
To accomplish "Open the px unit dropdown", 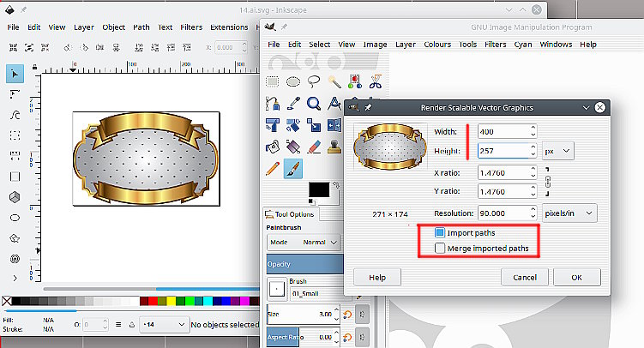I will 558,151.
